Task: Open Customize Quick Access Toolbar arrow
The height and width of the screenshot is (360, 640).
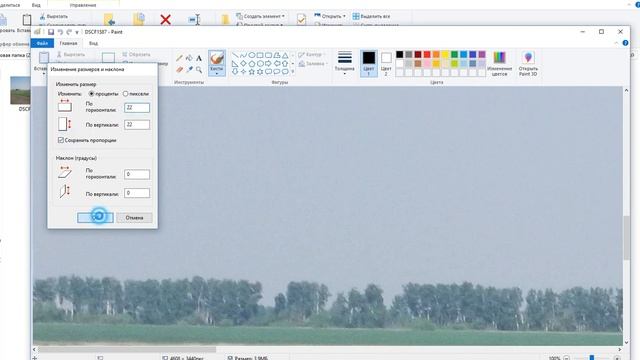Action: pyautogui.click(x=77, y=32)
